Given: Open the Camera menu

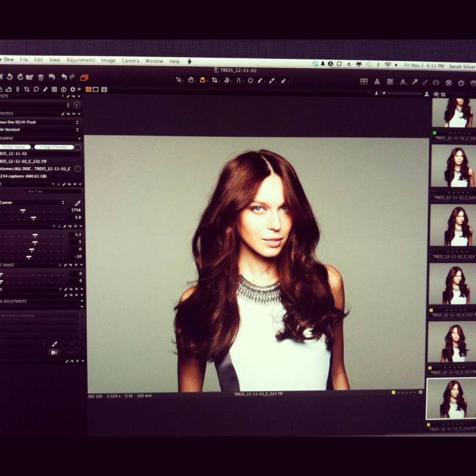Looking at the screenshot, I should click(x=130, y=61).
